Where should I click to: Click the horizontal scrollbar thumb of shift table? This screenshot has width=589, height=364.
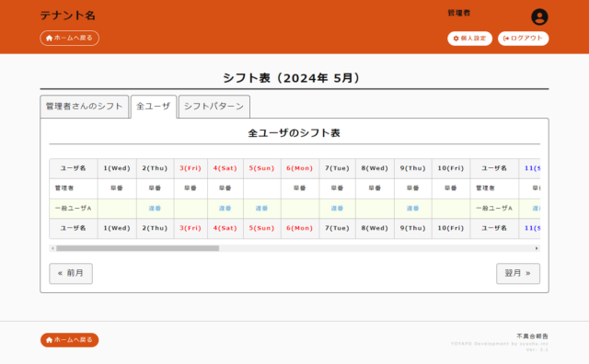(137, 248)
